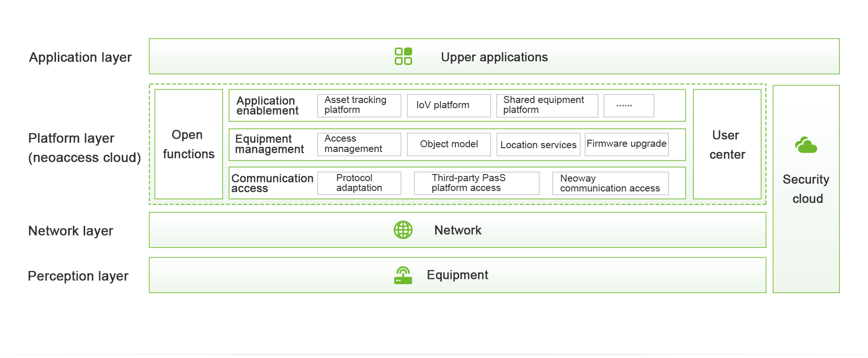
Task: Click the green Security cloud icon
Action: point(806,145)
